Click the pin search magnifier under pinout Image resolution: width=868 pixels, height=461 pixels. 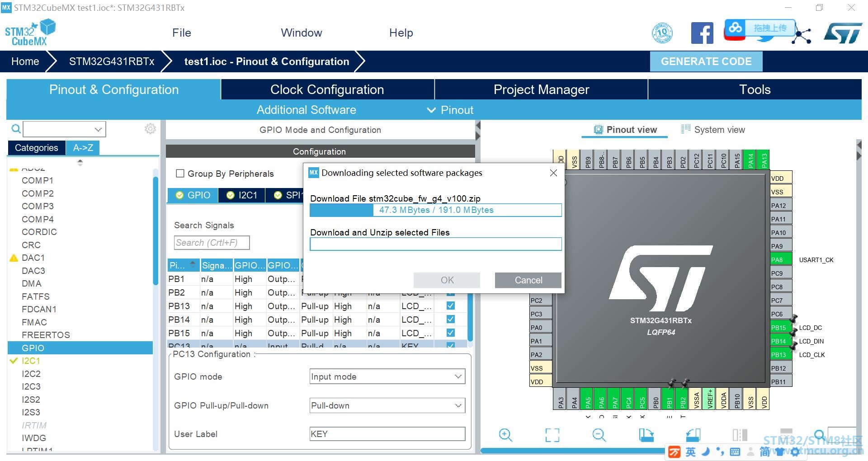(819, 435)
